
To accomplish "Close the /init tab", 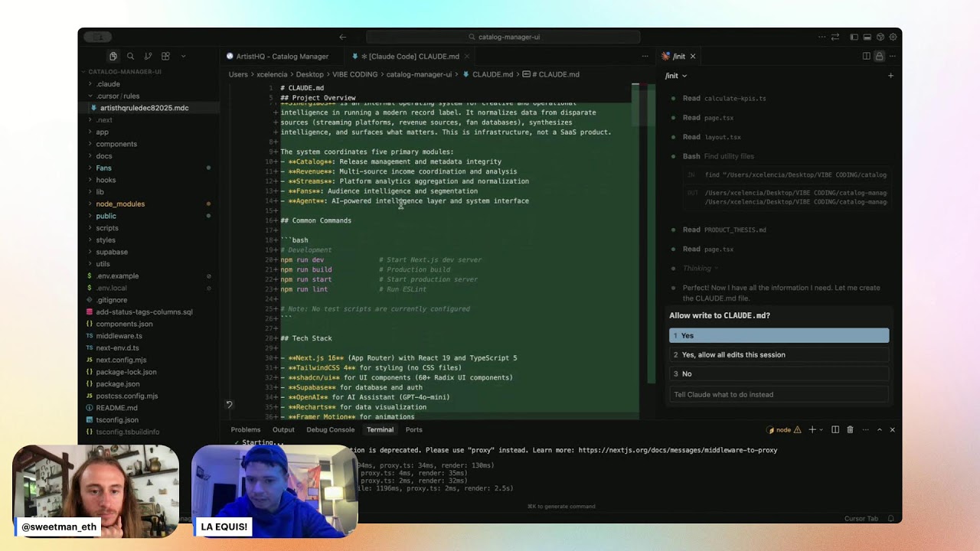I will point(693,56).
